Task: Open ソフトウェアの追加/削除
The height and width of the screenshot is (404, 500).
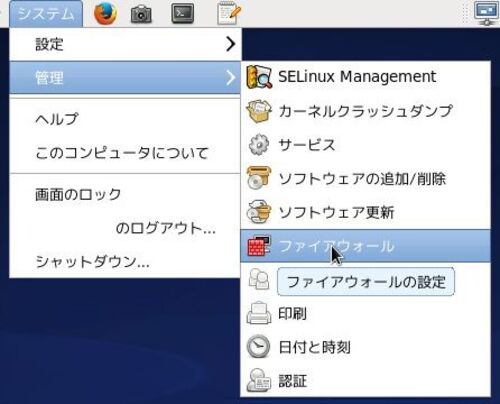Action: point(365,179)
